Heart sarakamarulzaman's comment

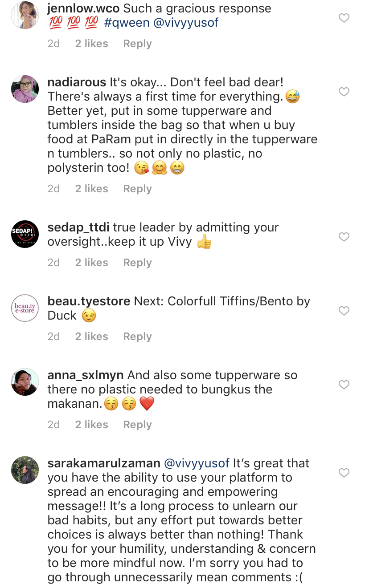click(x=344, y=473)
